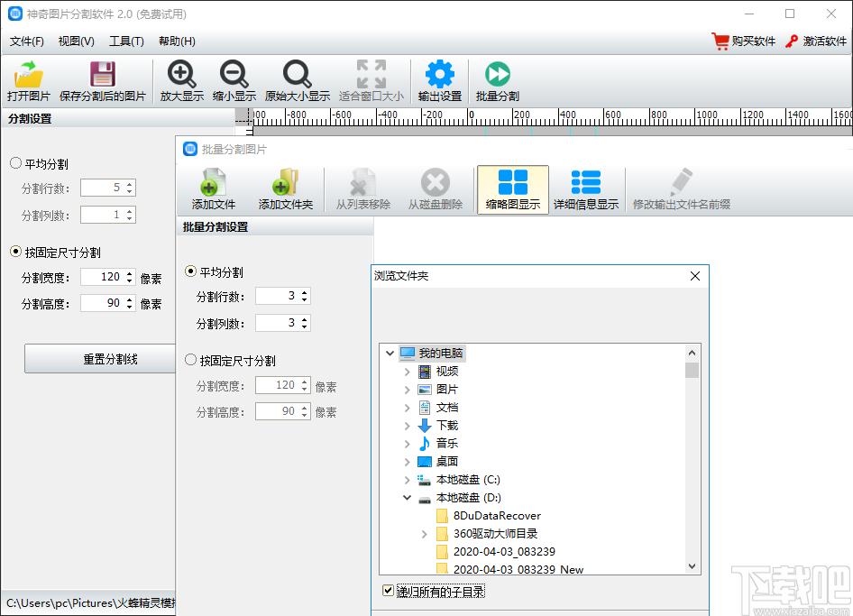Viewport: 853px width, 616px height.
Task: Click the 缩小显示 zoom out icon
Action: click(x=234, y=74)
